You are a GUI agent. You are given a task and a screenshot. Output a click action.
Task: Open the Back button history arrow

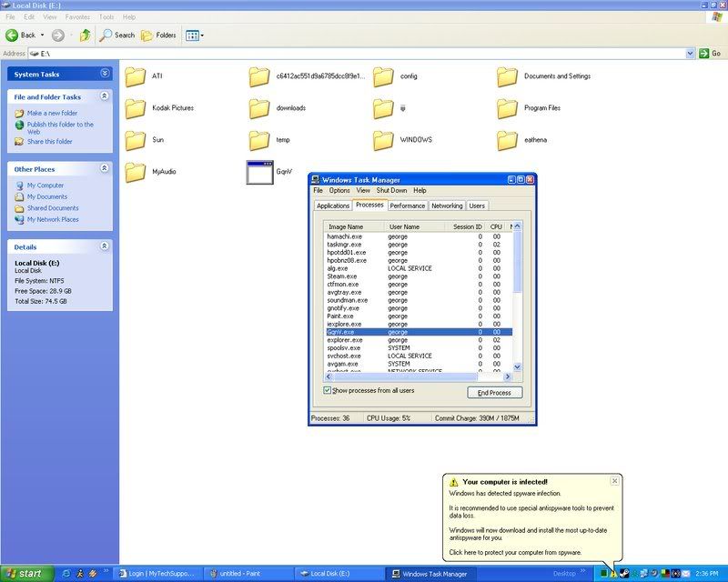pos(42,35)
